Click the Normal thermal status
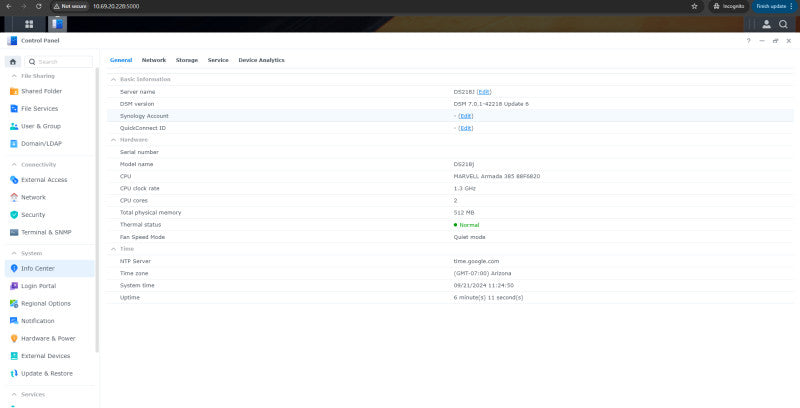This screenshot has height=408, width=800. [x=466, y=225]
